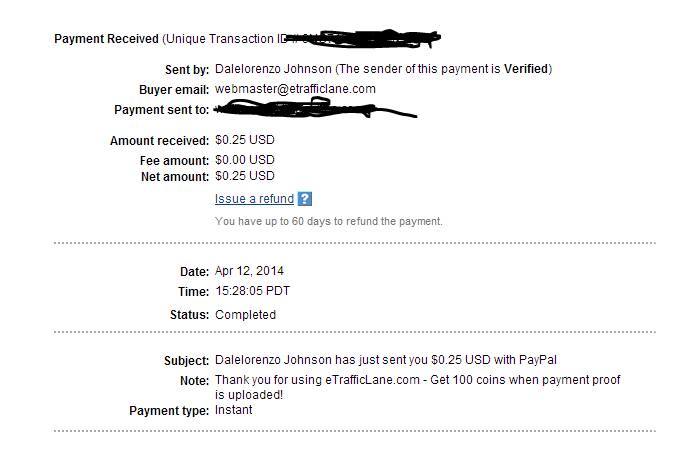Click the 60 days refund notice text

329,221
